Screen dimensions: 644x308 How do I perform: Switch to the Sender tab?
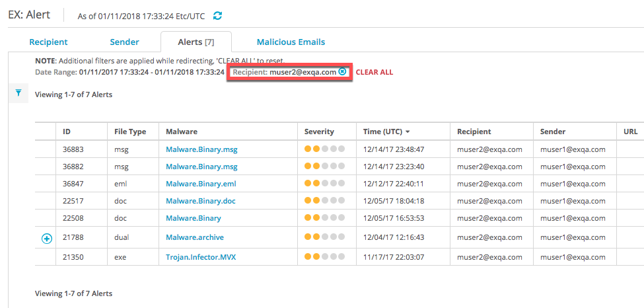pos(124,42)
